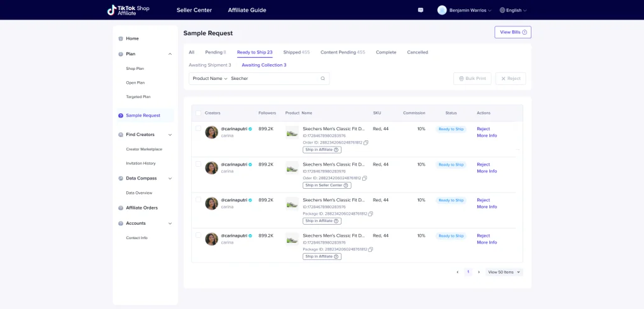Expand the Data Compass chevron
This screenshot has height=309, width=644.
point(170,179)
